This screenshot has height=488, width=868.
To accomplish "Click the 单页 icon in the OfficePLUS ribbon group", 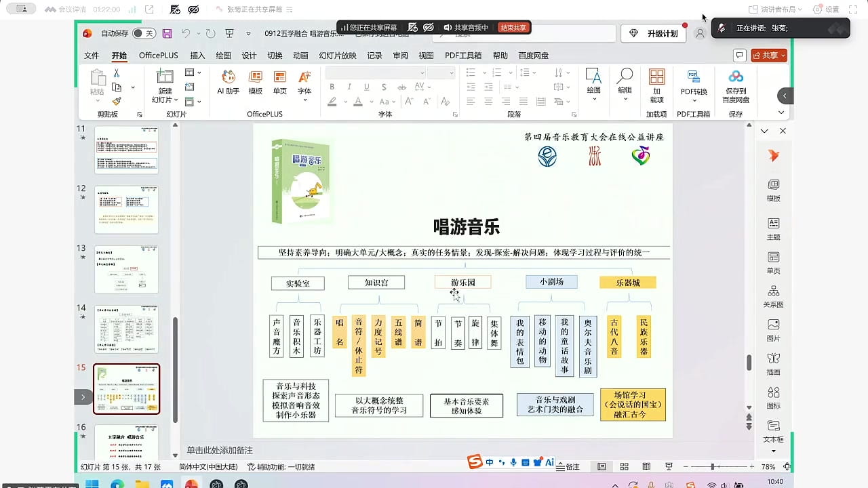I will pos(280,82).
